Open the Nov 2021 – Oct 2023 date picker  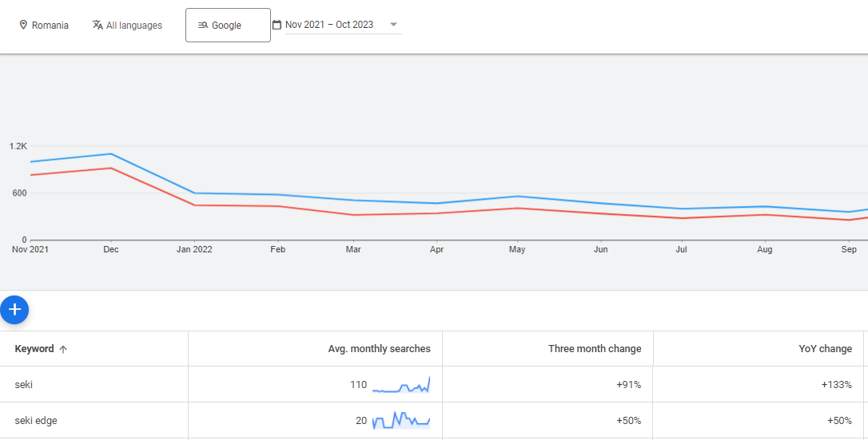(x=329, y=25)
